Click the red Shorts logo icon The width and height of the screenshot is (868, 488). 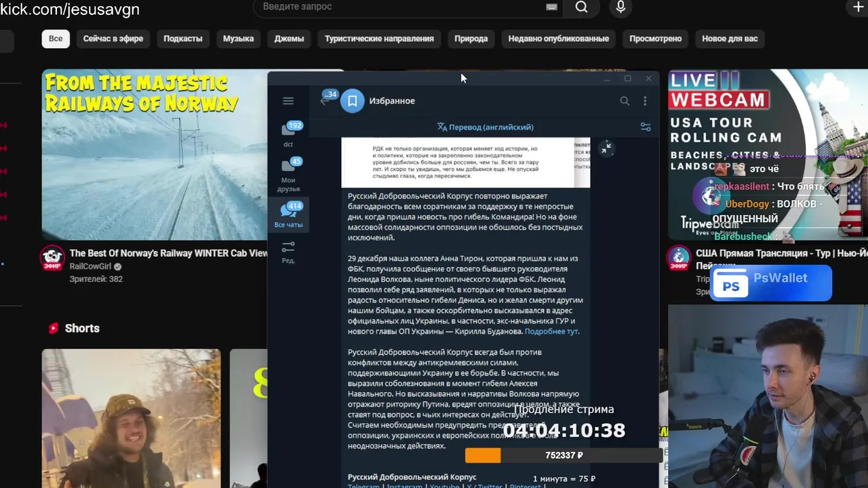pyautogui.click(x=54, y=328)
